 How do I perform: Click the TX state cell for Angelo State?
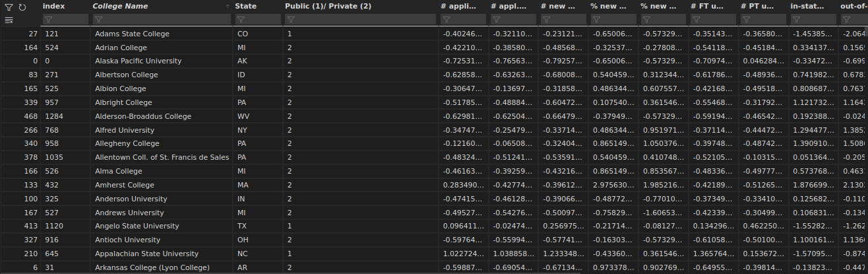click(x=241, y=226)
